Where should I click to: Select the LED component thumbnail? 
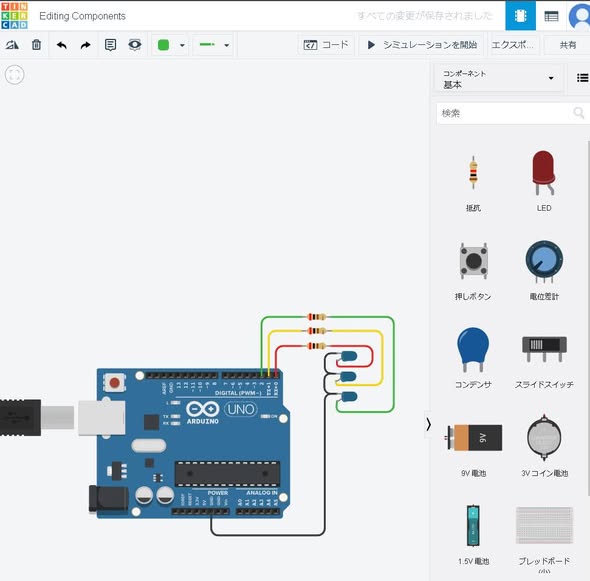coord(544,181)
